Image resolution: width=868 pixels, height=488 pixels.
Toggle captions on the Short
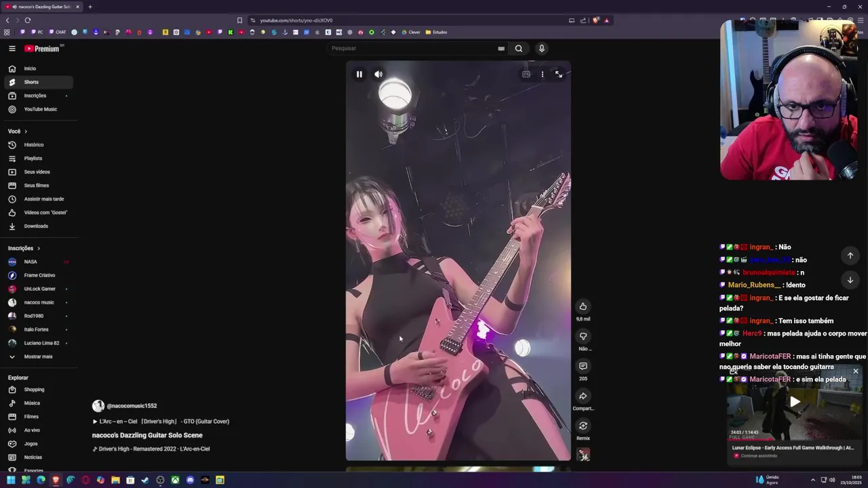point(526,75)
